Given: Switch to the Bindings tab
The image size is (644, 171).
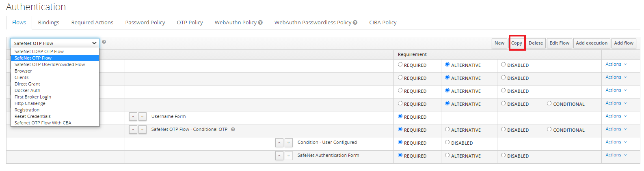Looking at the screenshot, I should (x=49, y=23).
